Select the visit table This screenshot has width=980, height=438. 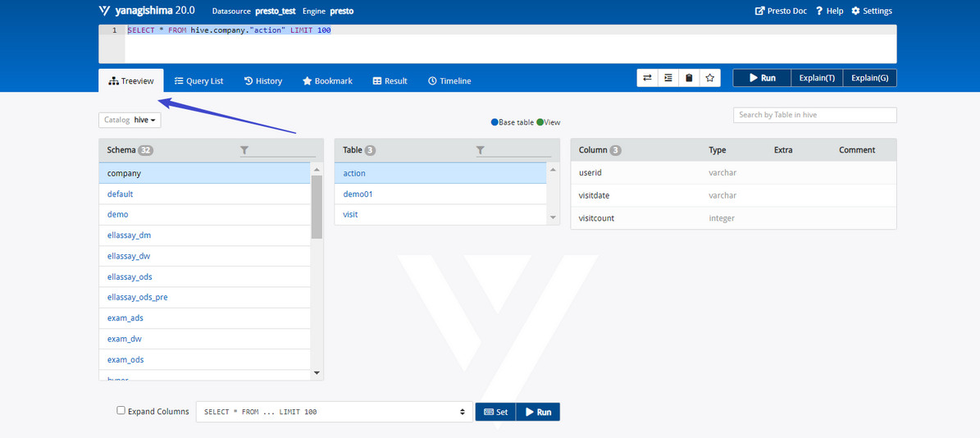pos(440,214)
